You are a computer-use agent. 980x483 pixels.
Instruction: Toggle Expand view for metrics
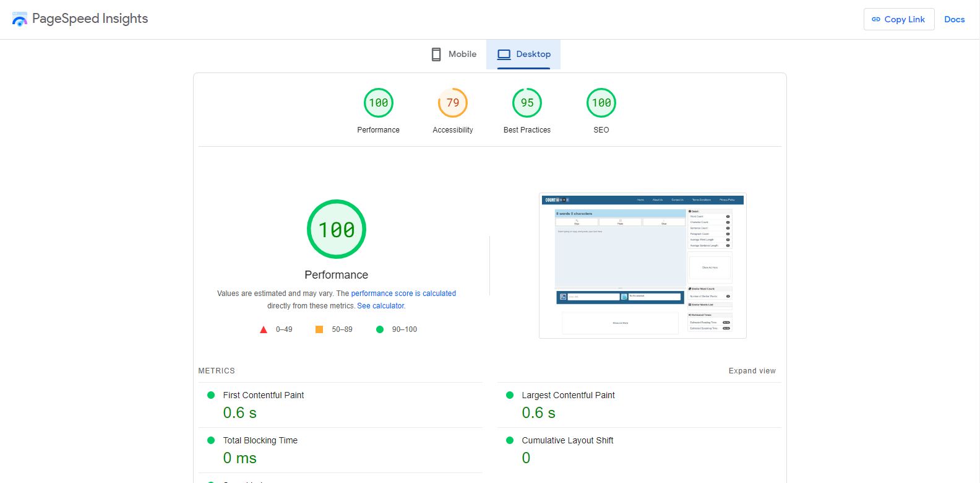tap(752, 371)
